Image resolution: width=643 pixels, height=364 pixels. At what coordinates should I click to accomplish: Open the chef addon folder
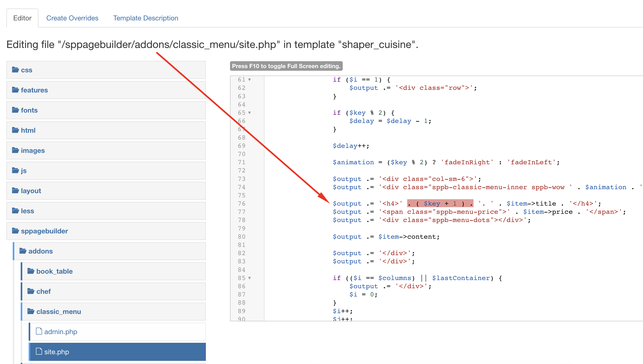[43, 291]
